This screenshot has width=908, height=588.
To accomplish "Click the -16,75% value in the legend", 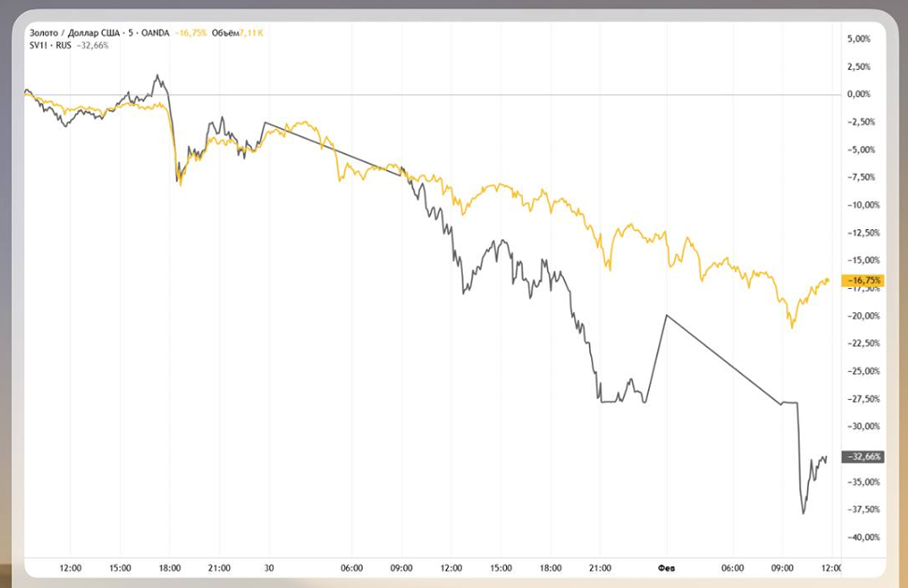I will click(191, 33).
